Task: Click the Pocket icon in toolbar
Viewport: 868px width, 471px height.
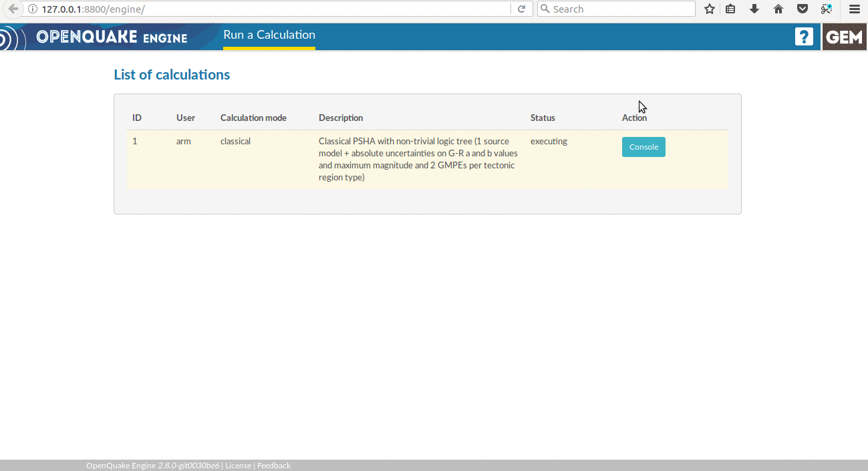Action: [x=803, y=9]
